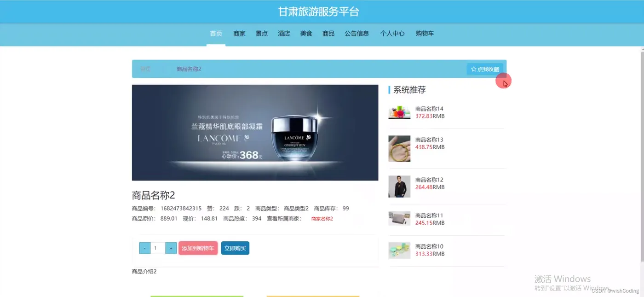Open the 美食 navigation item
Screen dimensions: 644x297
click(306, 34)
